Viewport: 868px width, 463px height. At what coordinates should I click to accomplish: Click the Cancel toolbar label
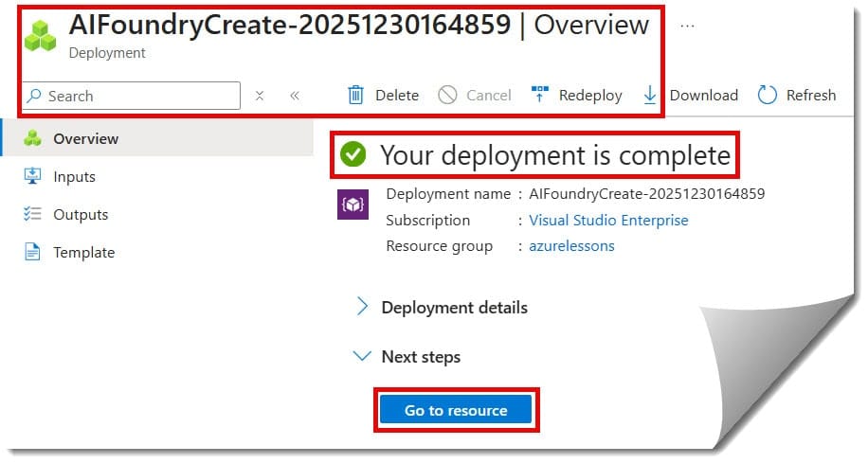489,95
